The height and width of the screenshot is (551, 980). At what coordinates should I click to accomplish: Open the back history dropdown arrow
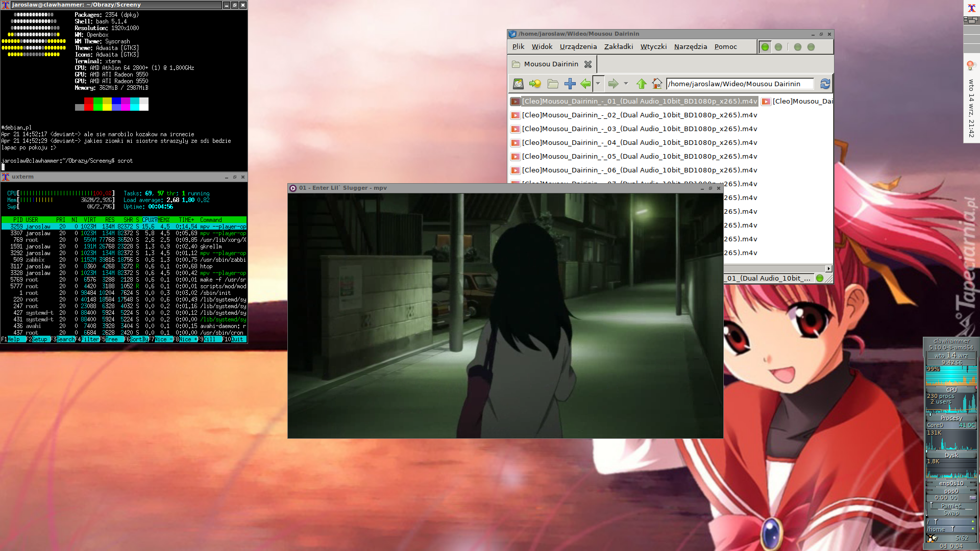click(598, 84)
